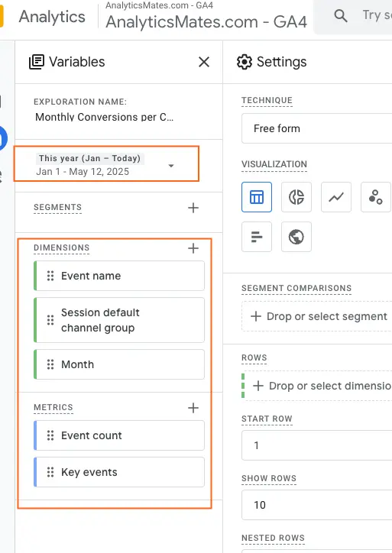Click the Event count metric
Screen dimensions: 392x553
pos(119,435)
